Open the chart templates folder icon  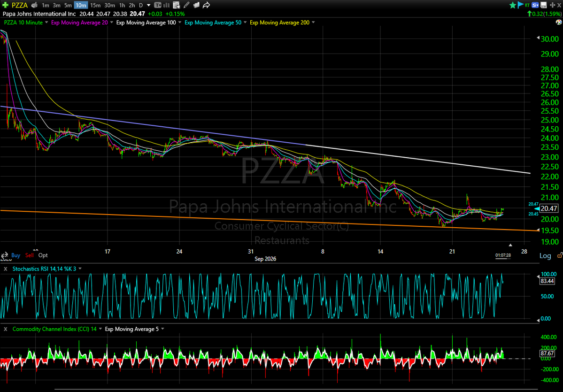[196, 5]
